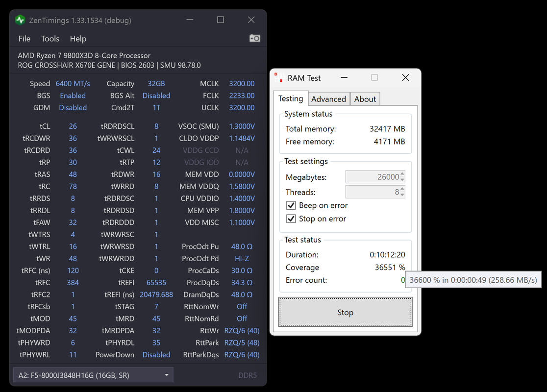547x392 pixels.
Task: Close the ZenTimings window
Action: tap(251, 20)
